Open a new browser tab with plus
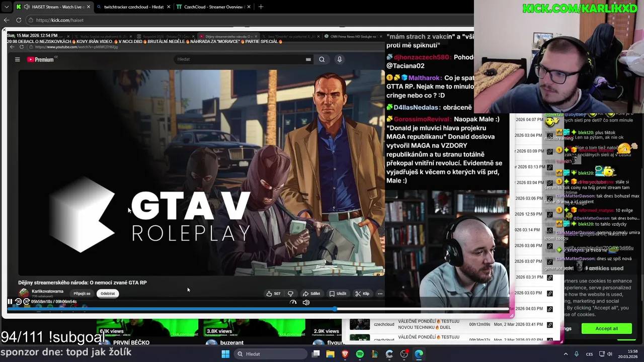This screenshot has width=644, height=362. [261, 7]
